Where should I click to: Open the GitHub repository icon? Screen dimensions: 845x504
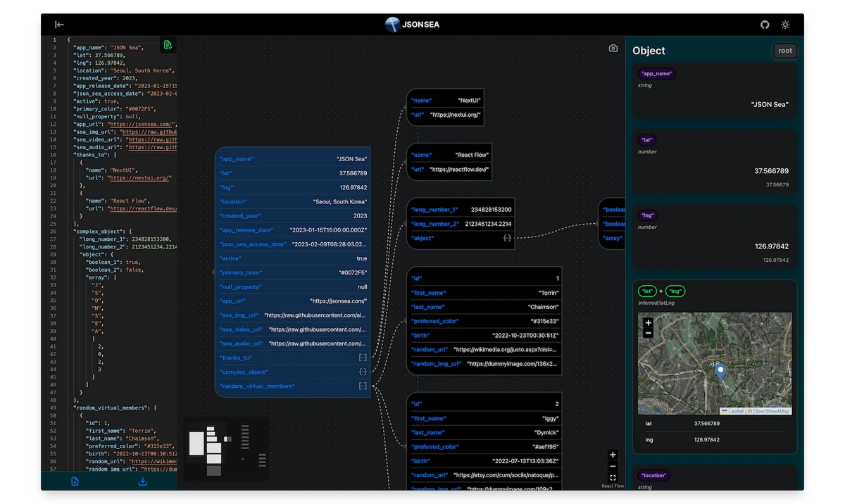765,25
